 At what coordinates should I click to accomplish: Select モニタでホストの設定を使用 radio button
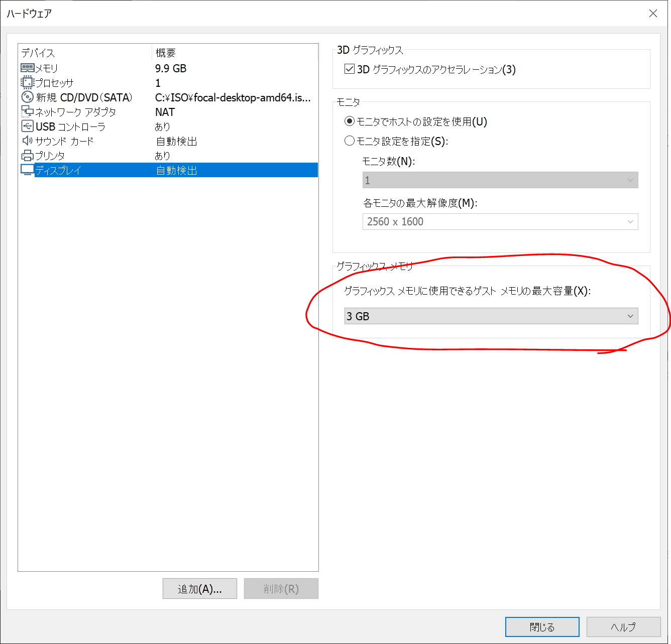350,121
